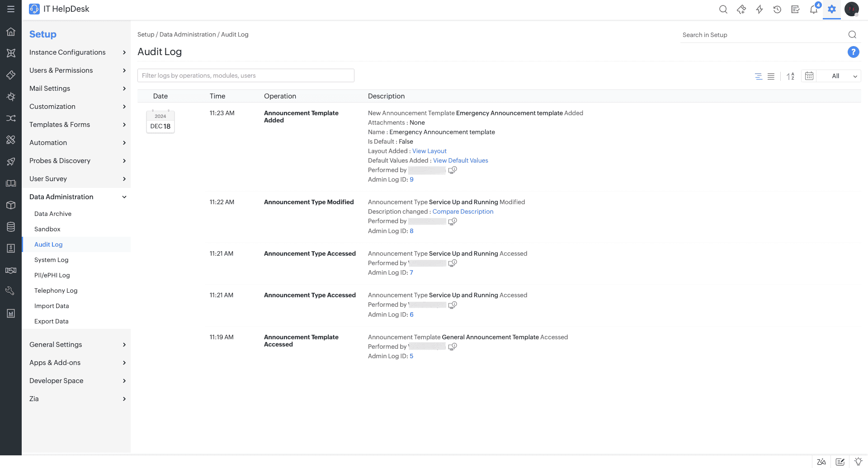Click the release notes checklist icon
The image size is (868, 468).
(796, 9)
